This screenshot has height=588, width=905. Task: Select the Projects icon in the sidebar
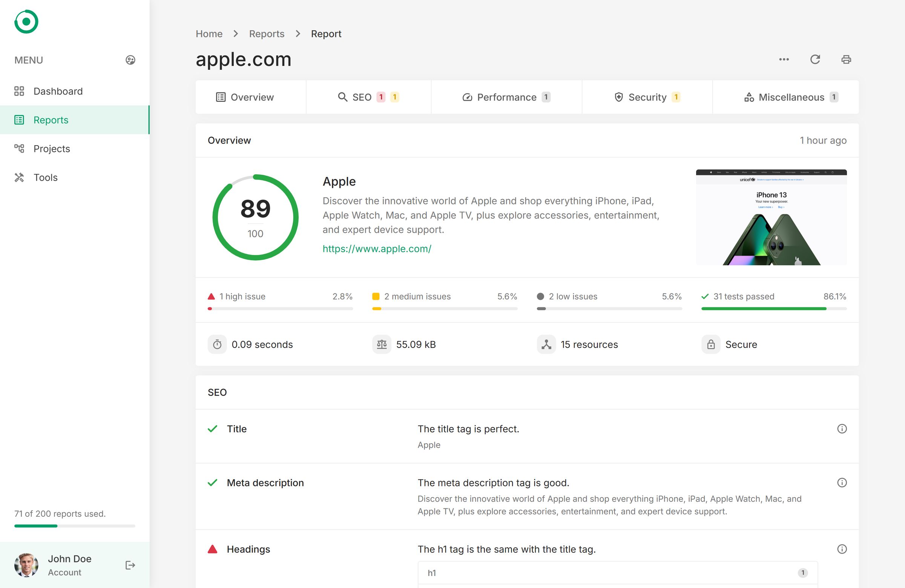coord(19,149)
